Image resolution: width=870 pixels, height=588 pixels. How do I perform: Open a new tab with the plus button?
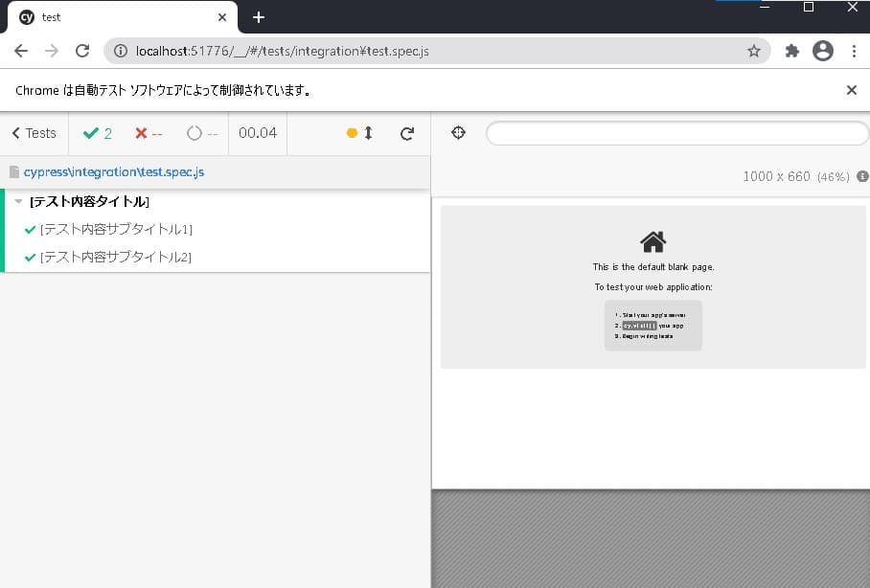coord(259,17)
